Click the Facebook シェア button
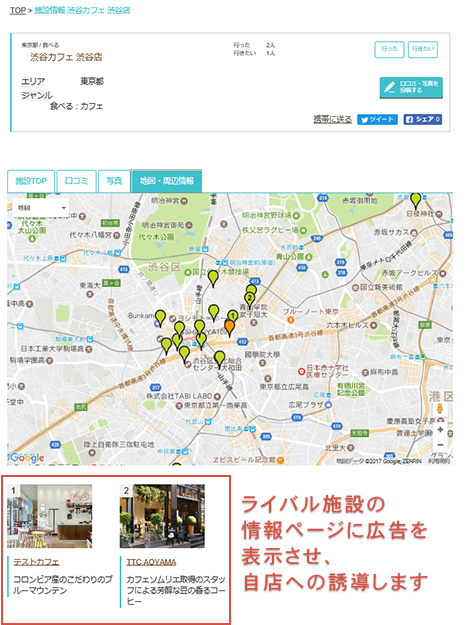466x625 pixels. pos(423,119)
